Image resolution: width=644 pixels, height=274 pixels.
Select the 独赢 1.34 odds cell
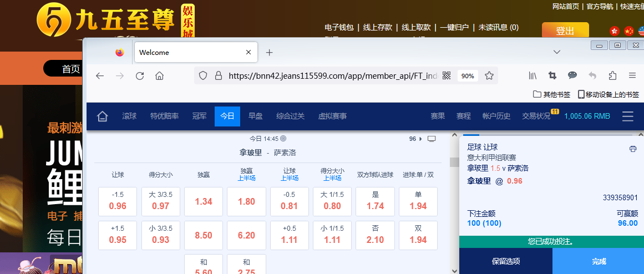pos(204,201)
